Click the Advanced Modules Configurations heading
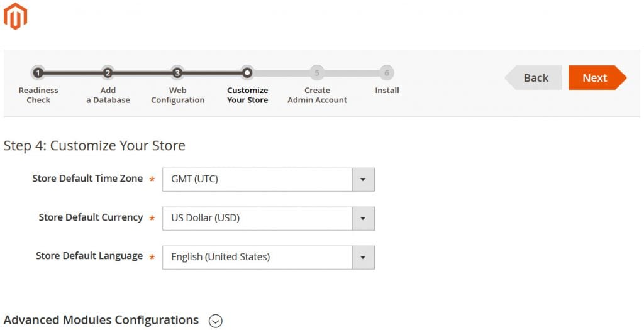644x330 pixels. [x=101, y=320]
